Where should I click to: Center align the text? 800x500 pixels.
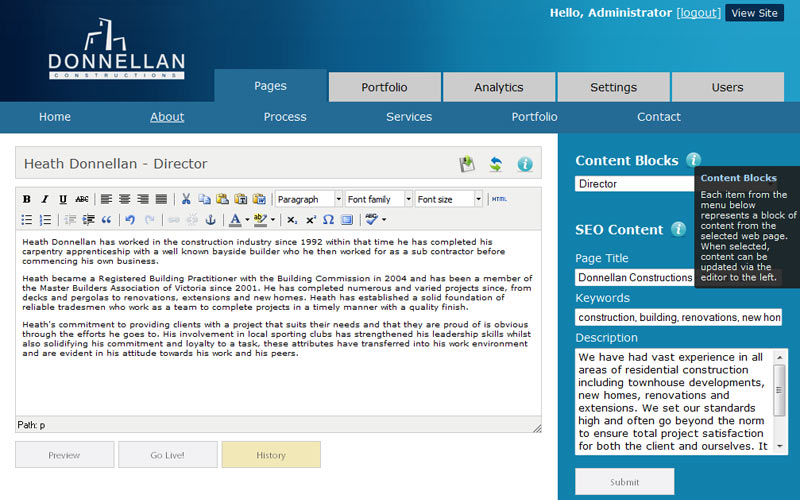[124, 199]
